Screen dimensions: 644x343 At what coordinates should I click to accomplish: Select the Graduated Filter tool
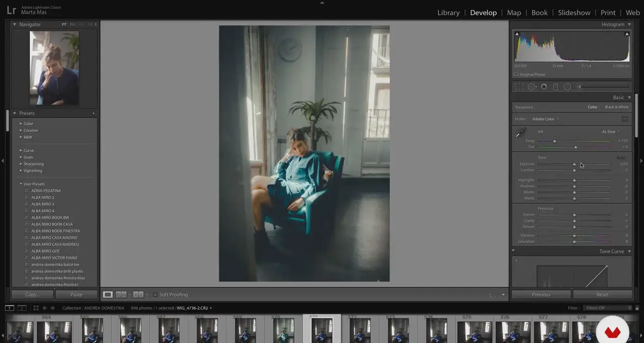555,87
